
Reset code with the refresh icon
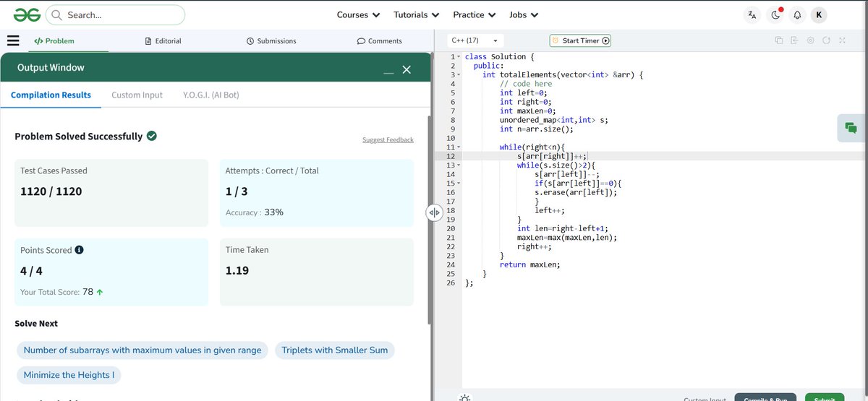tap(826, 40)
